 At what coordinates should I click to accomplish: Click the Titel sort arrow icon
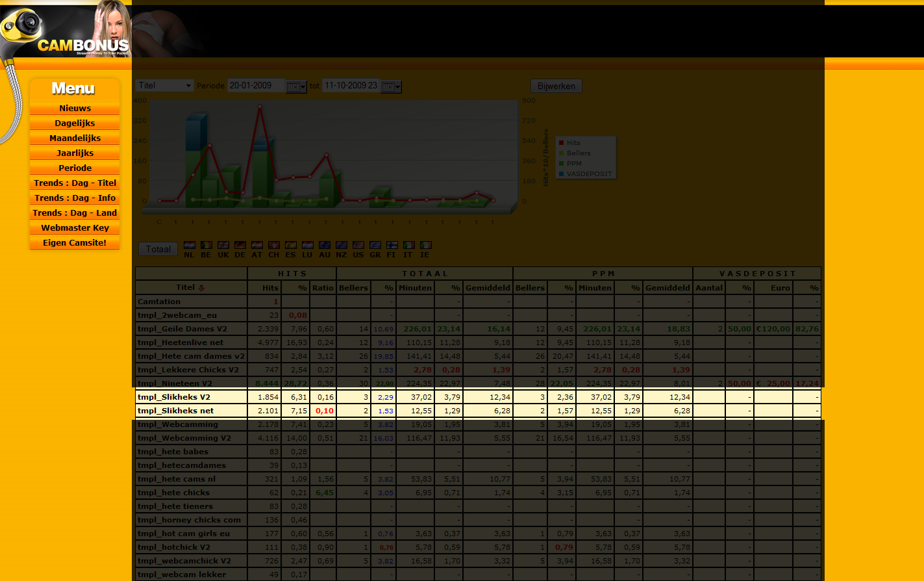201,288
